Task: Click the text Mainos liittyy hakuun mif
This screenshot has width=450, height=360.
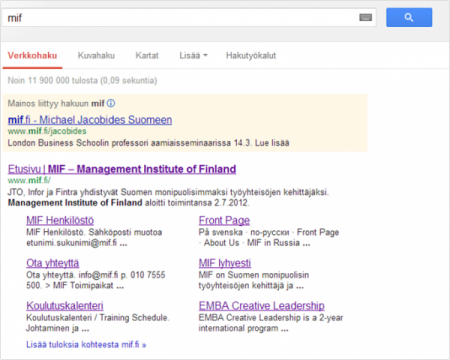Action: [x=56, y=103]
